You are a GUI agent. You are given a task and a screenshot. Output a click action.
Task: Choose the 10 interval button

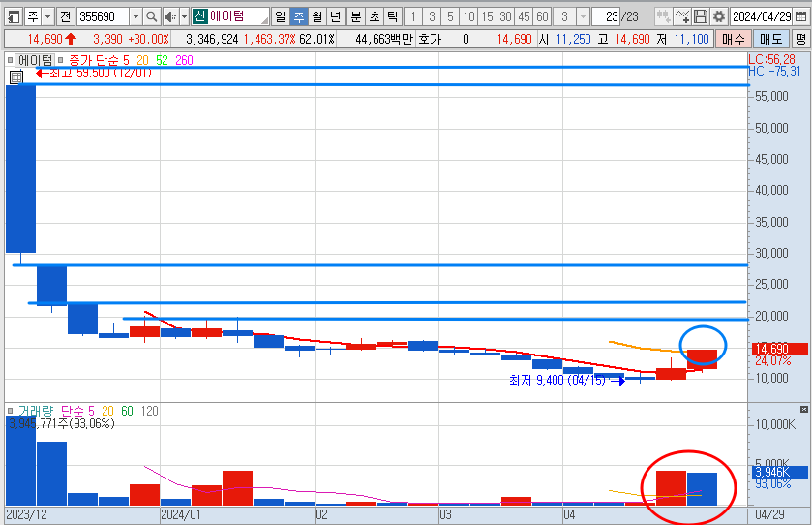(468, 17)
